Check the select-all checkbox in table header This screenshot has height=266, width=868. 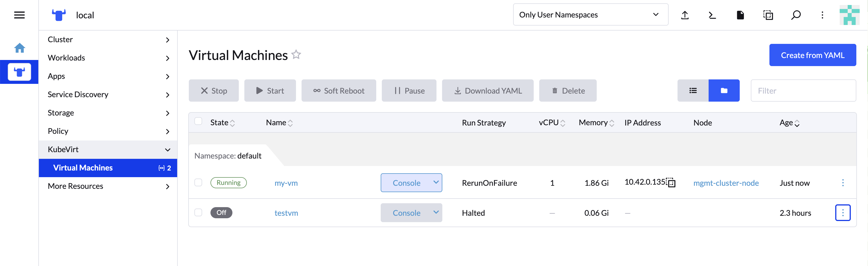click(x=198, y=121)
